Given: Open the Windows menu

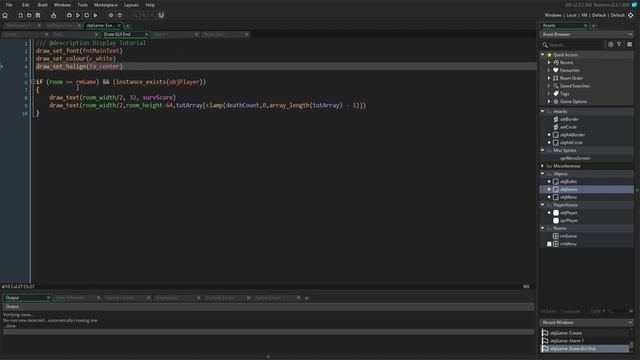Looking at the screenshot, I should [x=62, y=5].
